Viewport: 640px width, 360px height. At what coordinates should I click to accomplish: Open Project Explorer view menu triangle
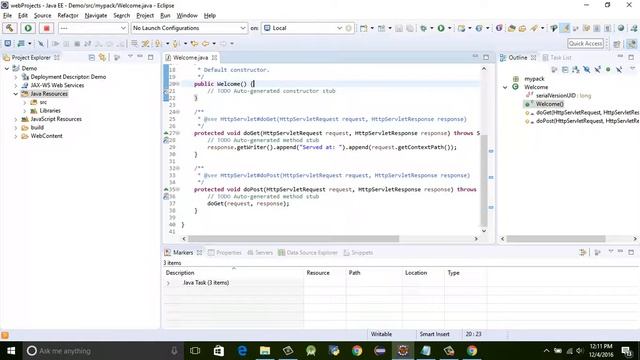click(130, 57)
